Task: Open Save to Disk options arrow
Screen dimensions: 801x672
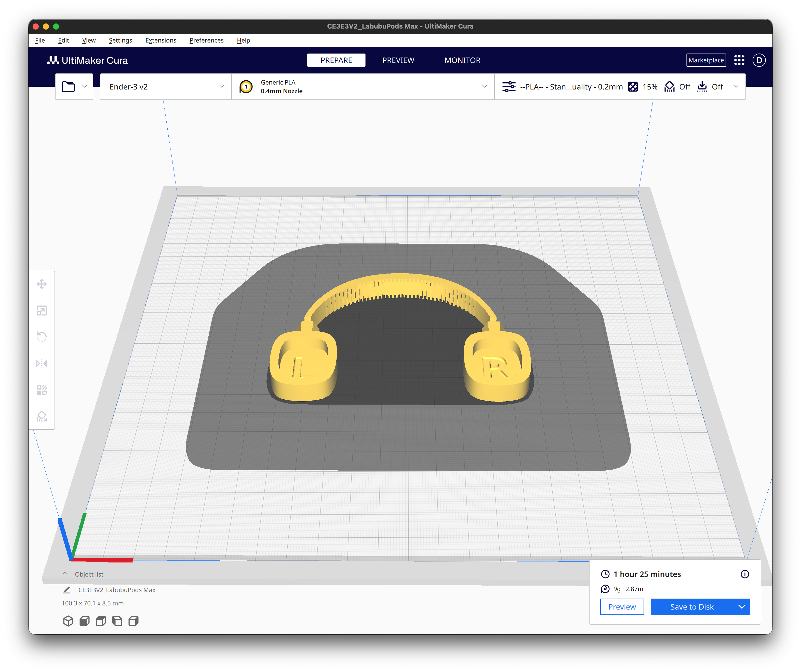Action: tap(741, 607)
